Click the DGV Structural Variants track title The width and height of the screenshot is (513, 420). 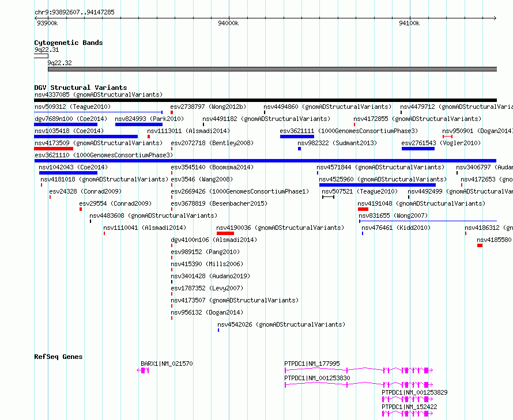click(81, 88)
